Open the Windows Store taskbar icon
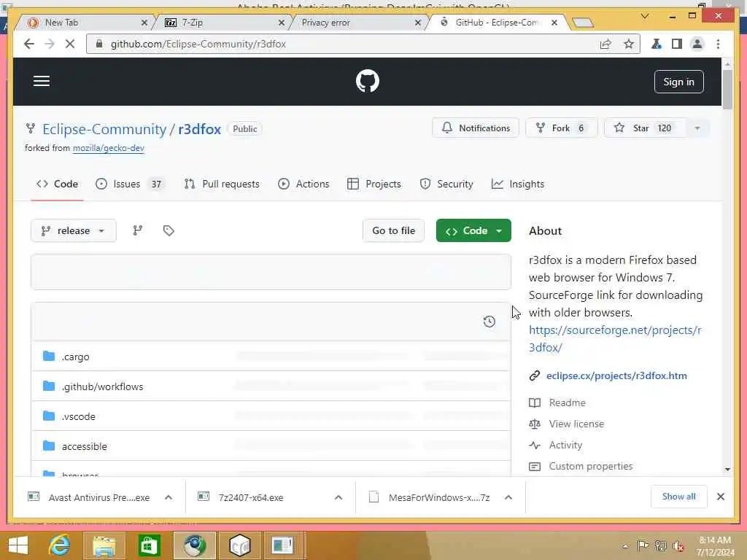The image size is (747, 560). [x=149, y=545]
